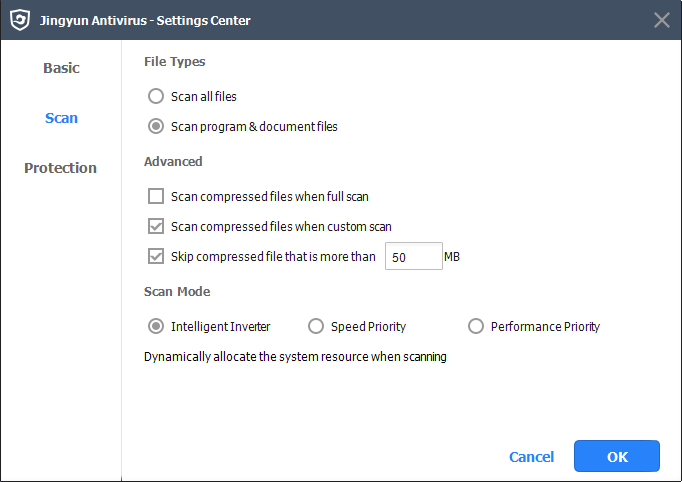
Task: Switch to the Scan settings tab
Action: pyautogui.click(x=61, y=118)
